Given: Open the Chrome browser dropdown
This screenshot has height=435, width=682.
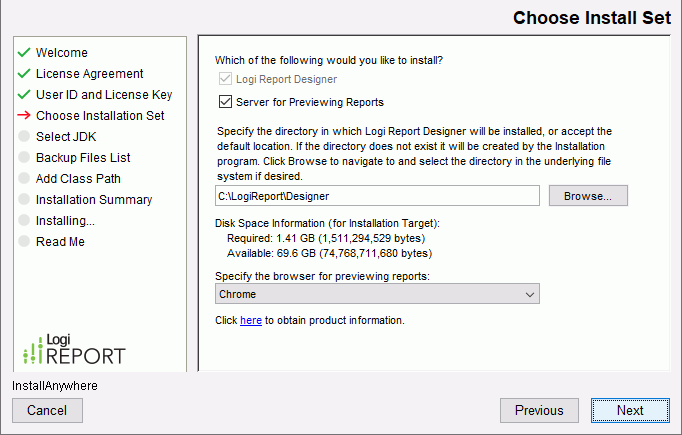Looking at the screenshot, I should click(377, 294).
